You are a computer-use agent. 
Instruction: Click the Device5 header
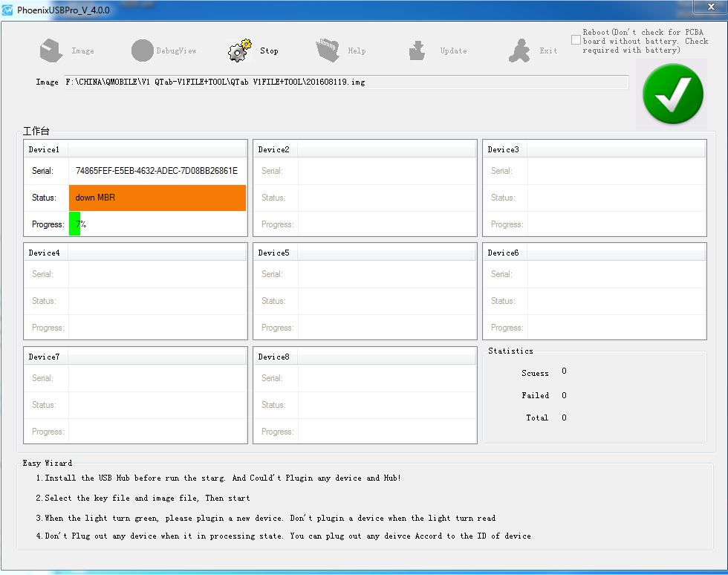tap(273, 253)
